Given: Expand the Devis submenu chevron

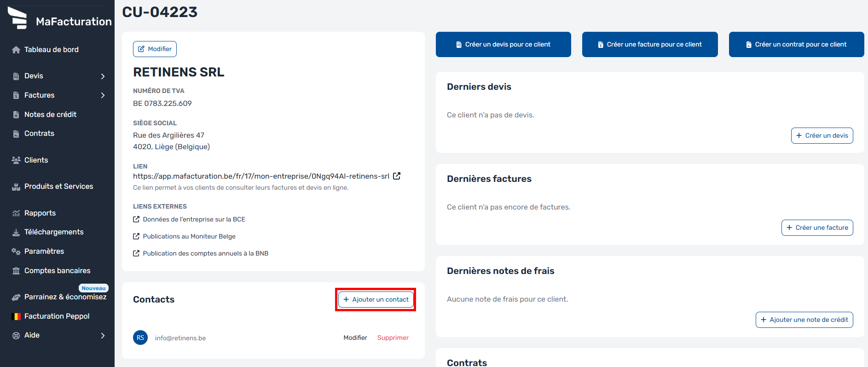Looking at the screenshot, I should coord(103,76).
